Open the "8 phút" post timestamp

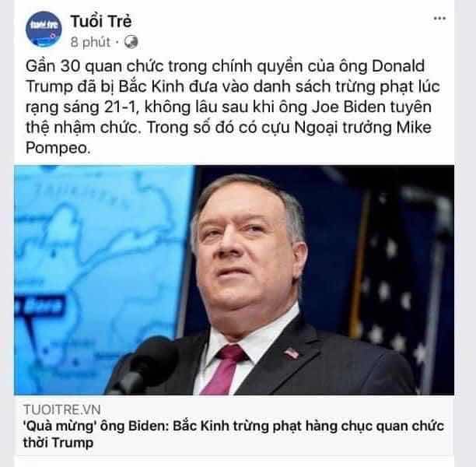point(90,42)
